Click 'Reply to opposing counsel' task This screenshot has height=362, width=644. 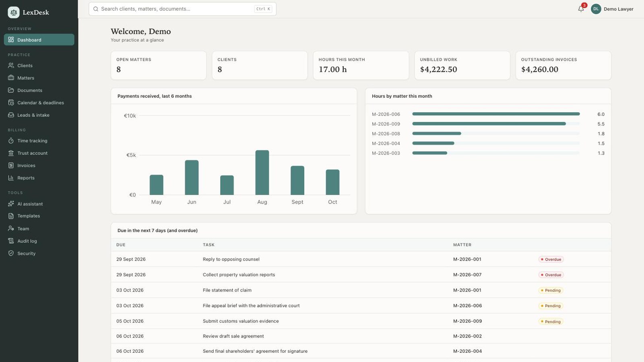pyautogui.click(x=231, y=259)
